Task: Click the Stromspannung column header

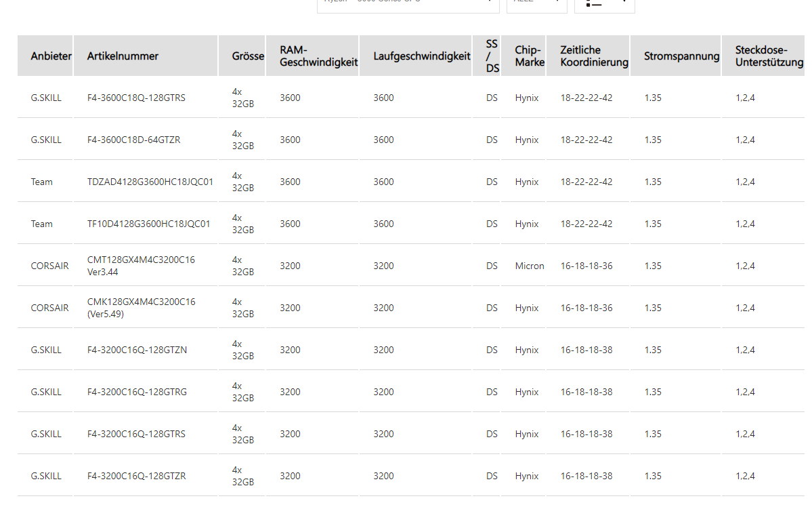Action: 675,56
